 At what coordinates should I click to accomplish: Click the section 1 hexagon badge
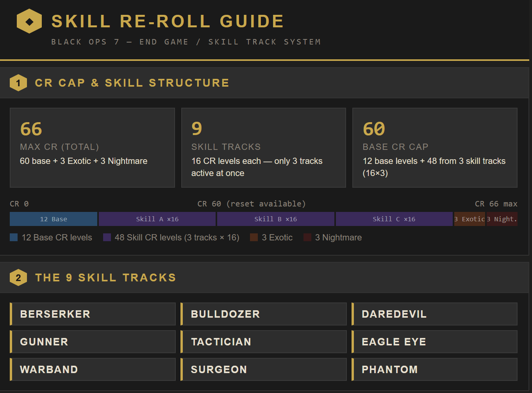[18, 83]
